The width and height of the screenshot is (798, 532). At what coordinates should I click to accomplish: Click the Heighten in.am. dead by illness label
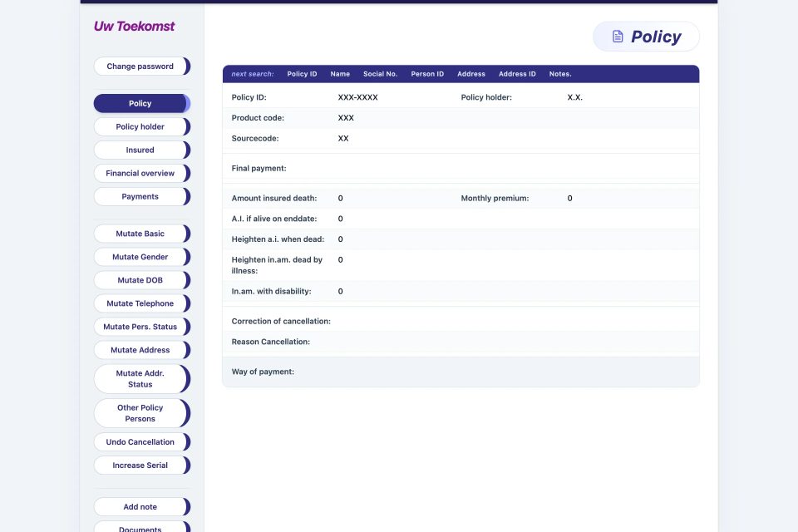pyautogui.click(x=277, y=265)
